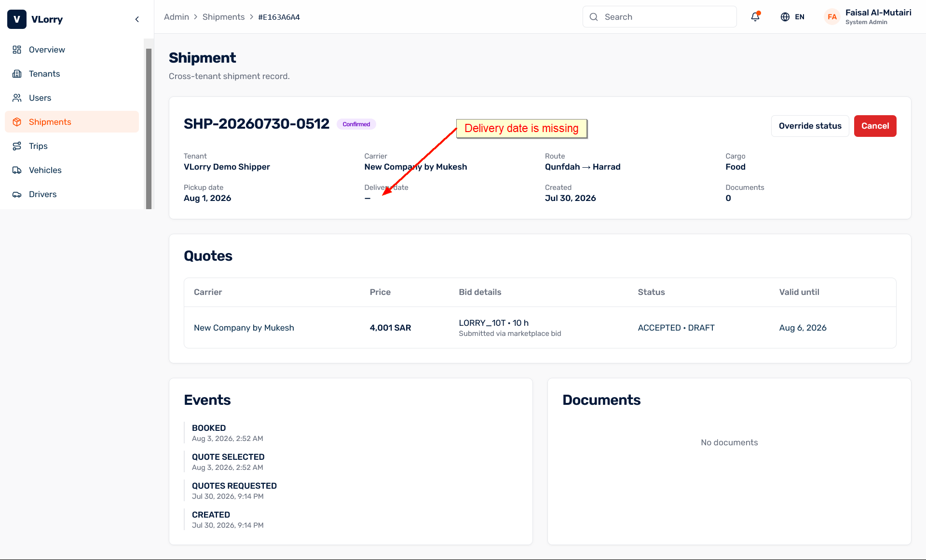Click the Status column header
This screenshot has height=560, width=926.
(651, 292)
